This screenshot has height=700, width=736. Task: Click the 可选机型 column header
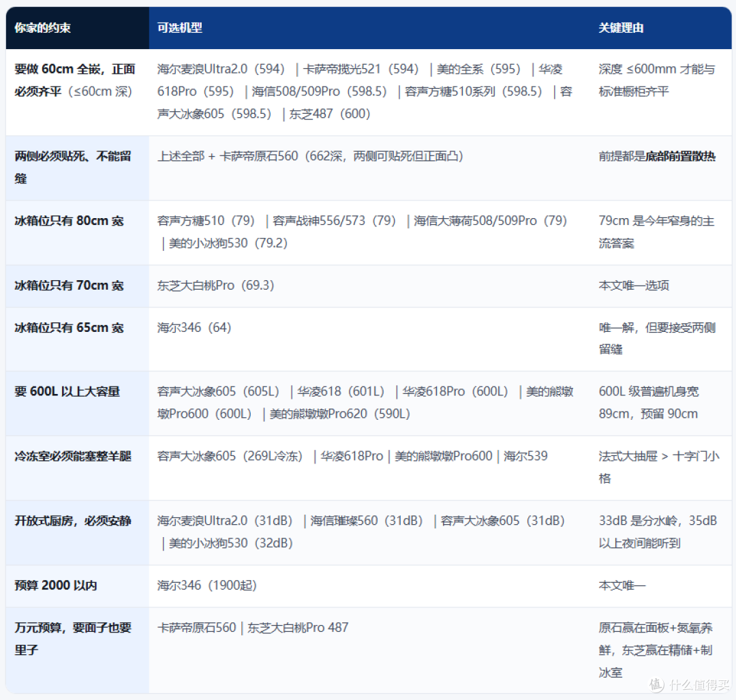click(x=369, y=28)
